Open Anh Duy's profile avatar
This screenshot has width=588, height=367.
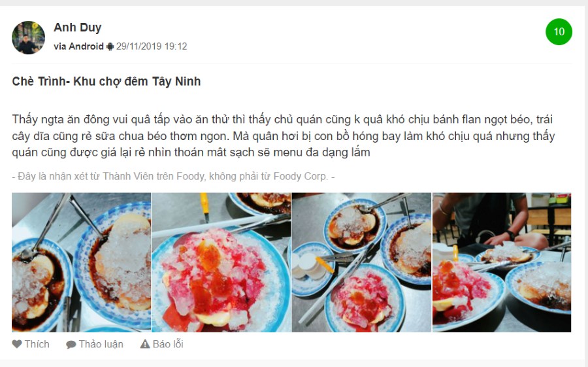[x=29, y=37]
